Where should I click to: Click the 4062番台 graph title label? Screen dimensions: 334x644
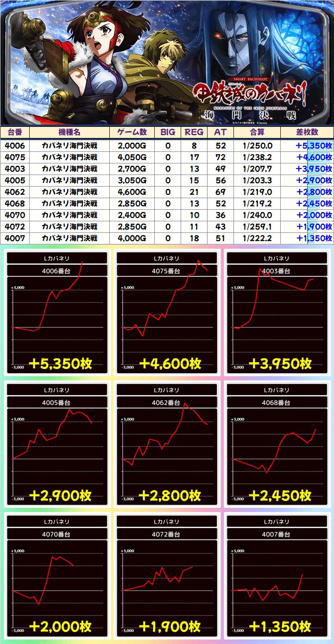pyautogui.click(x=167, y=403)
